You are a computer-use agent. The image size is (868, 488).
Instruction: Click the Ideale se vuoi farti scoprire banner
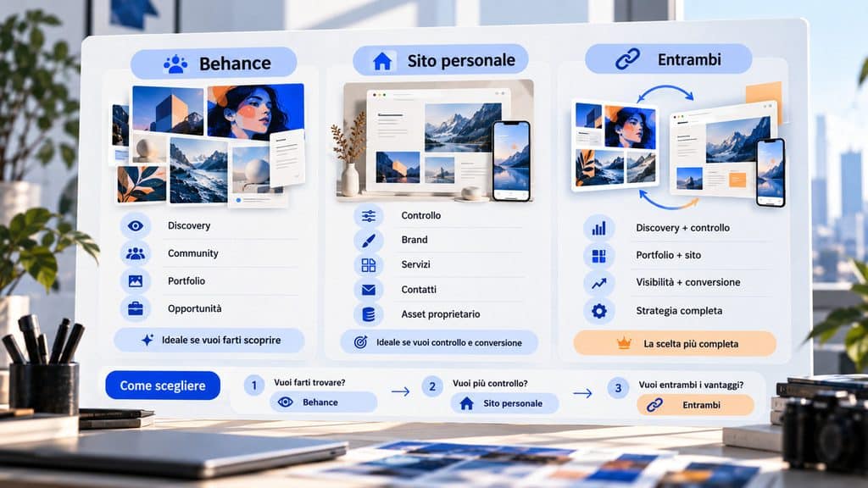point(209,341)
